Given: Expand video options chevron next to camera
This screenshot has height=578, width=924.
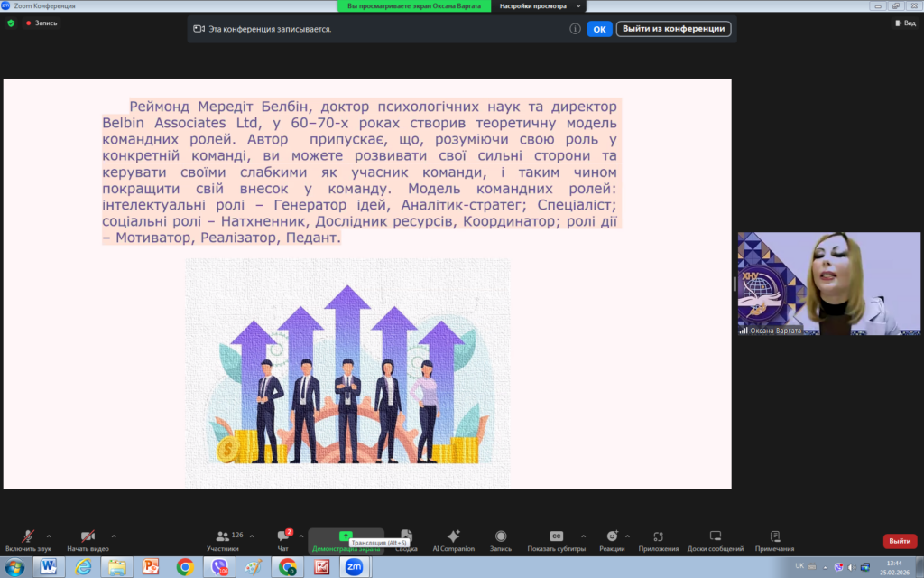Looking at the screenshot, I should click(114, 536).
